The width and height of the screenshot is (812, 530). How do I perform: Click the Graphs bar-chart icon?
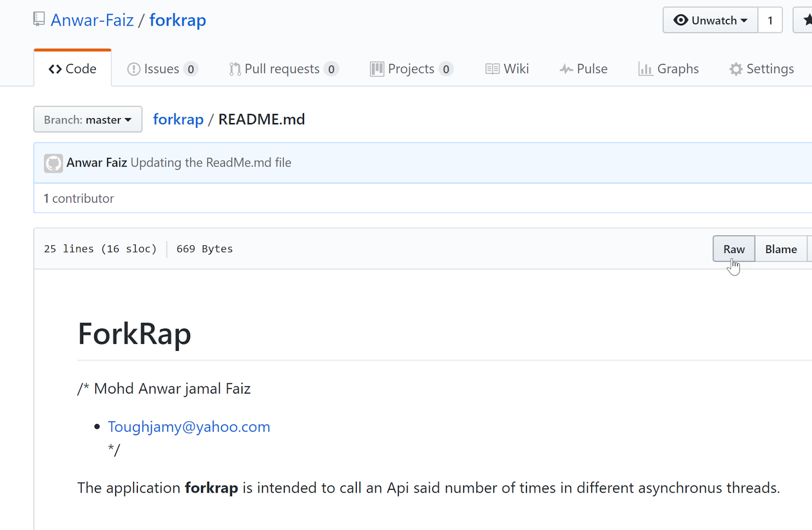645,68
